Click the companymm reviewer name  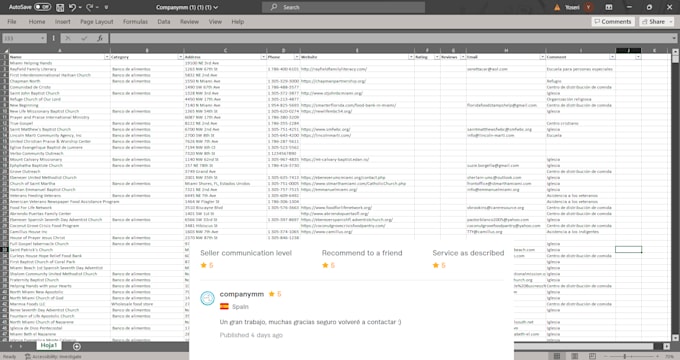click(x=242, y=294)
